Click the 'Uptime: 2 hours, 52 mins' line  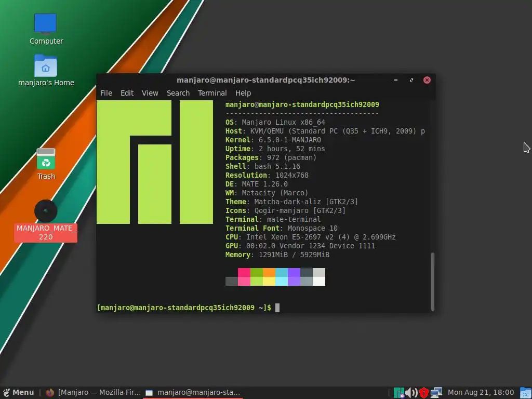pos(275,149)
